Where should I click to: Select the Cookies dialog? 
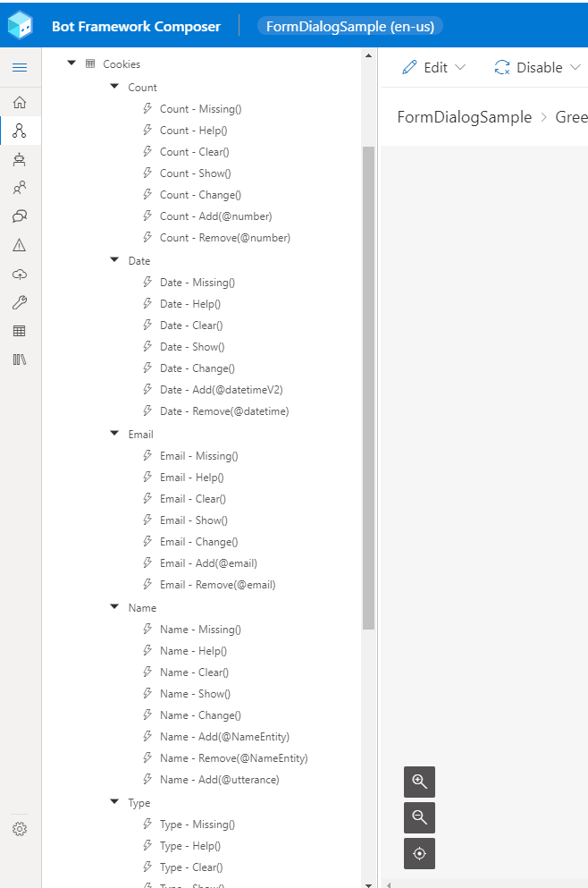122,64
